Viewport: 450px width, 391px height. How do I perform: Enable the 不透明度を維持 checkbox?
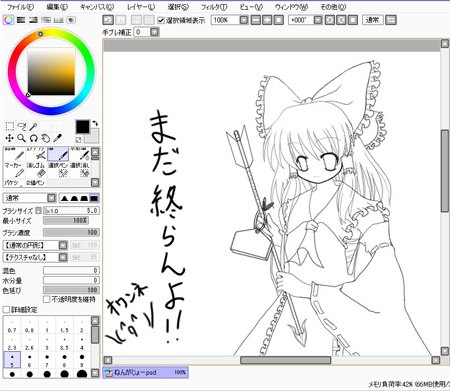pyautogui.click(x=47, y=299)
